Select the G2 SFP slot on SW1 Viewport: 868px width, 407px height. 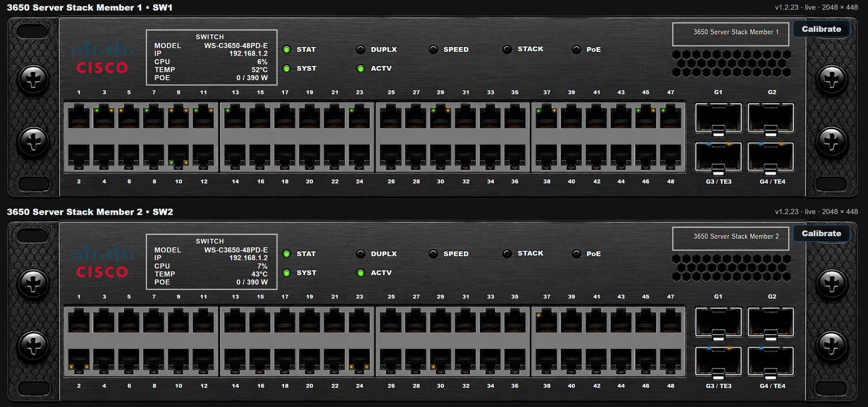pyautogui.click(x=771, y=118)
